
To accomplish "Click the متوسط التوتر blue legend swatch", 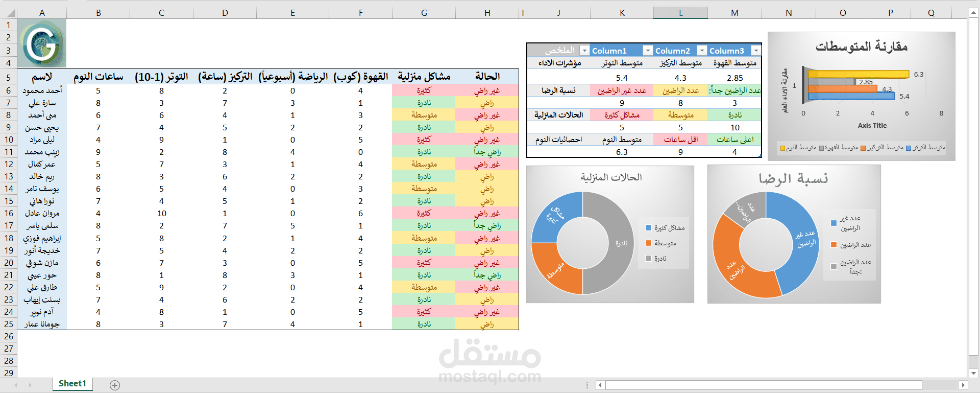I will coord(909,148).
